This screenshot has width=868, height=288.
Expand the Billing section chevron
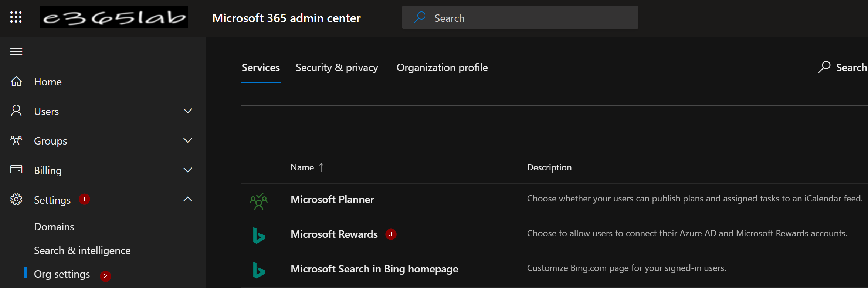pyautogui.click(x=188, y=170)
